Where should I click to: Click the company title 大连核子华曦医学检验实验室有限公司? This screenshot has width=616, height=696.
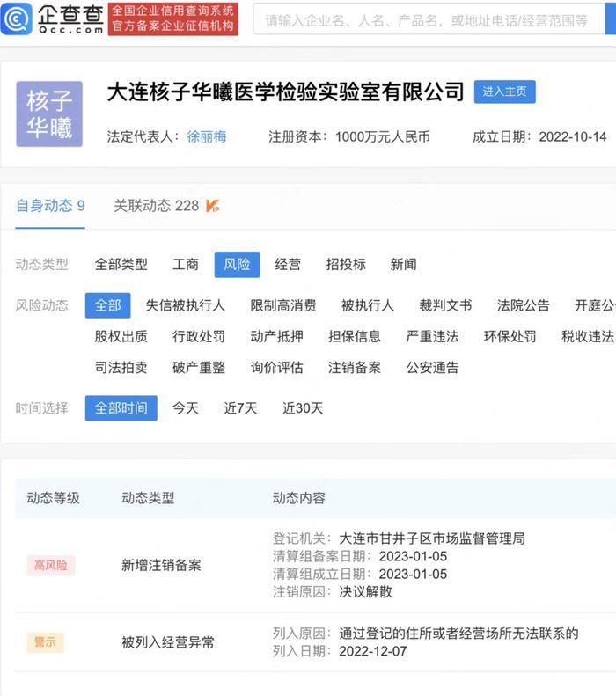(285, 92)
